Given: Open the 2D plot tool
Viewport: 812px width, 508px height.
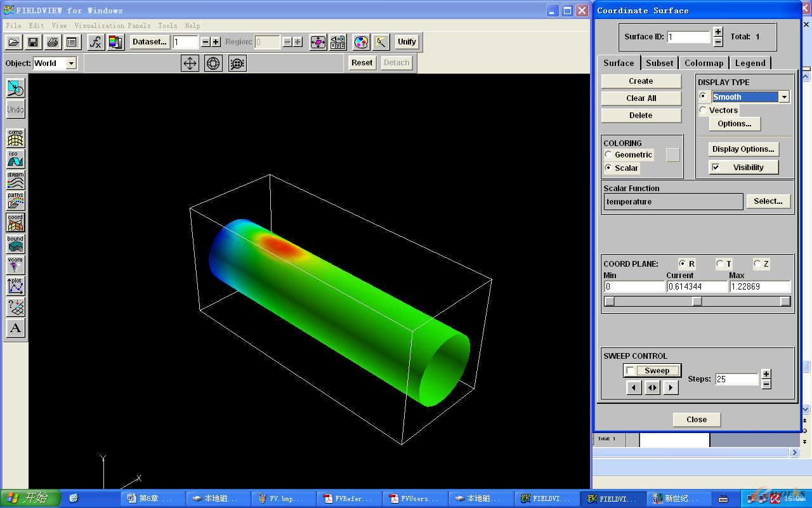Looking at the screenshot, I should 15,286.
